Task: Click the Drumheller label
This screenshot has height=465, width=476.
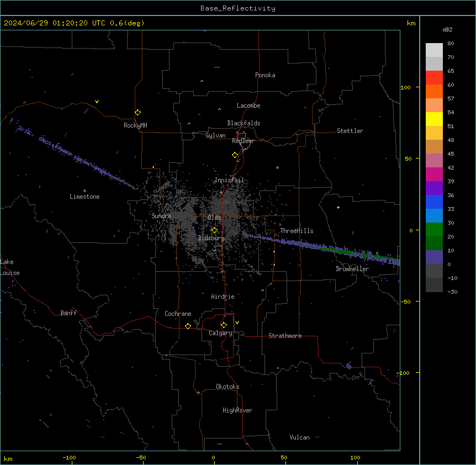Action: (352, 269)
